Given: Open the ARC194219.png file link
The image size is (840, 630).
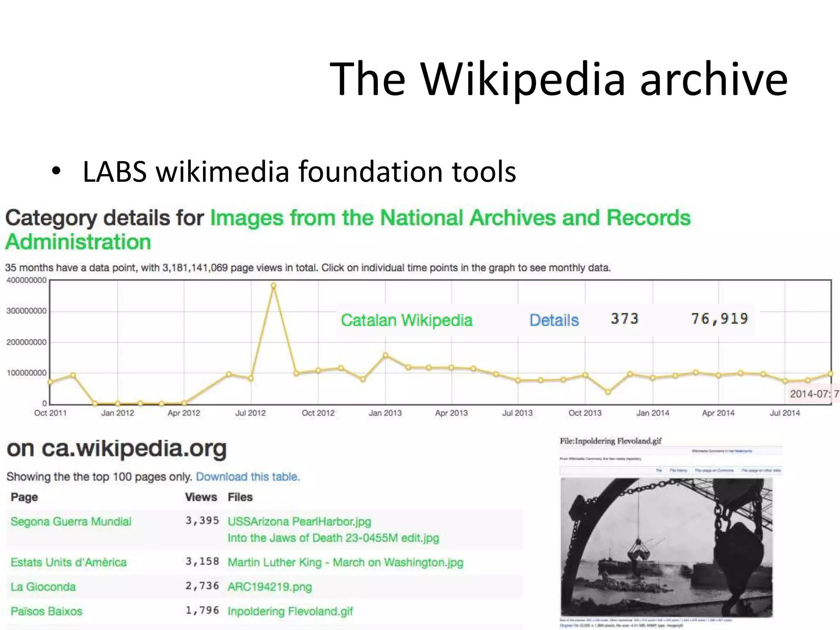Looking at the screenshot, I should pyautogui.click(x=270, y=587).
